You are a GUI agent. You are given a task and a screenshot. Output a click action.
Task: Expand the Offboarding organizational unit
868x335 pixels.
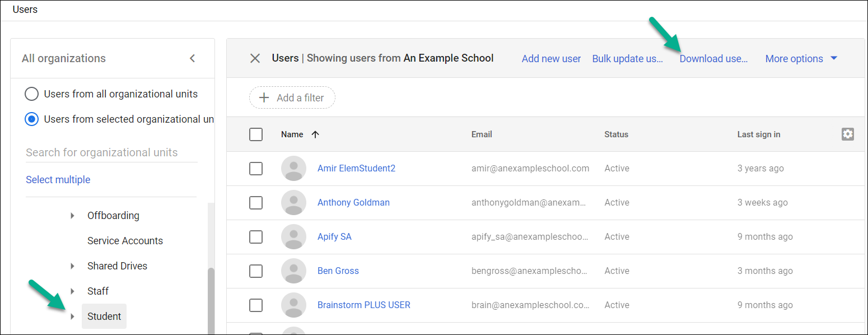click(72, 216)
